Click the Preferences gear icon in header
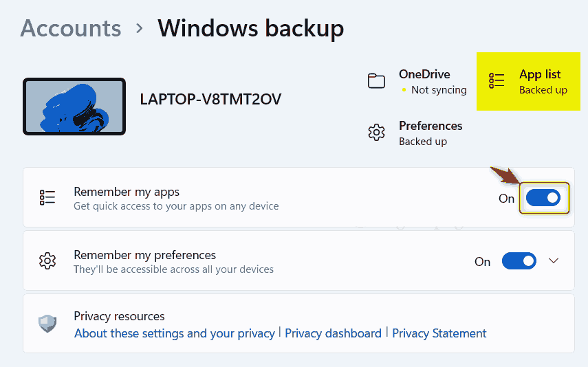 point(376,133)
